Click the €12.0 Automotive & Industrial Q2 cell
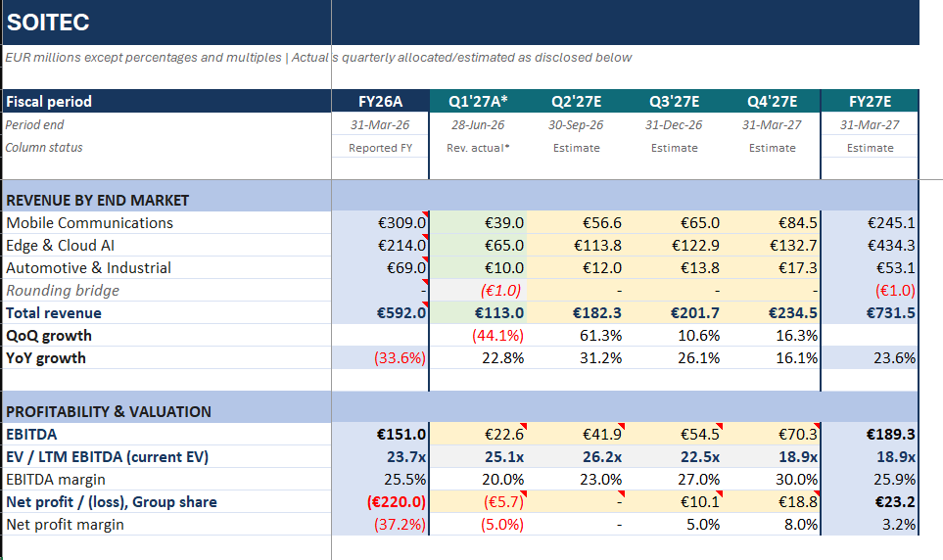The height and width of the screenshot is (560, 943). [576, 267]
